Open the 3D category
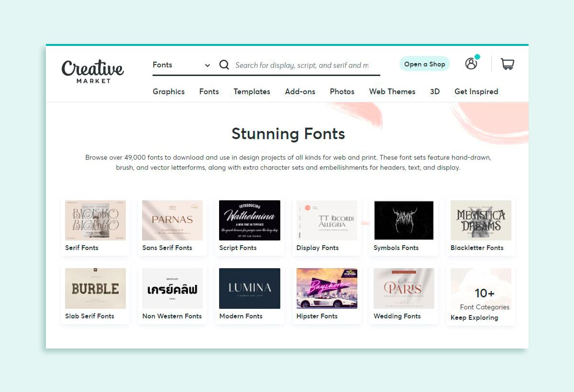This screenshot has width=574, height=392. tap(434, 91)
